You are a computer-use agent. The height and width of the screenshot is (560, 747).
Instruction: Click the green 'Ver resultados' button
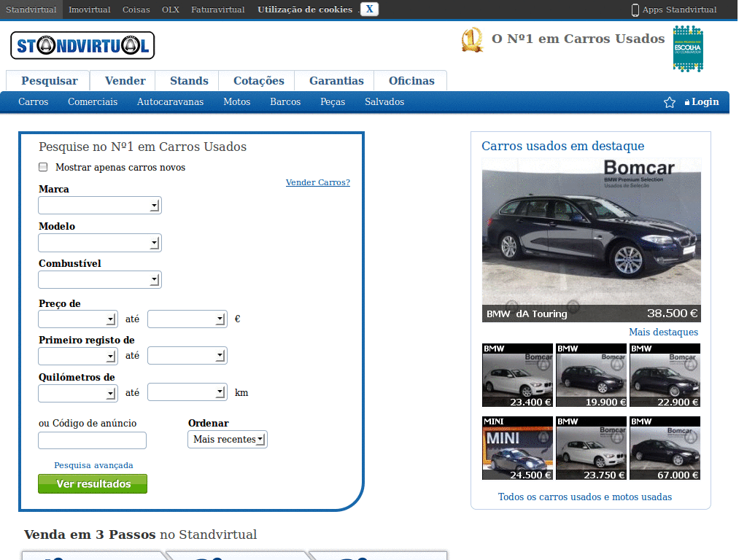click(x=93, y=484)
